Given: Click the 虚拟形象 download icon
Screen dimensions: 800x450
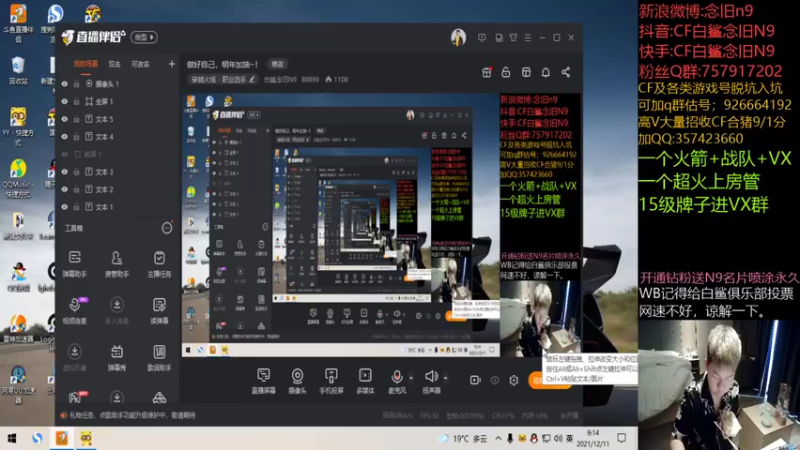Looking at the screenshot, I should point(74,352).
